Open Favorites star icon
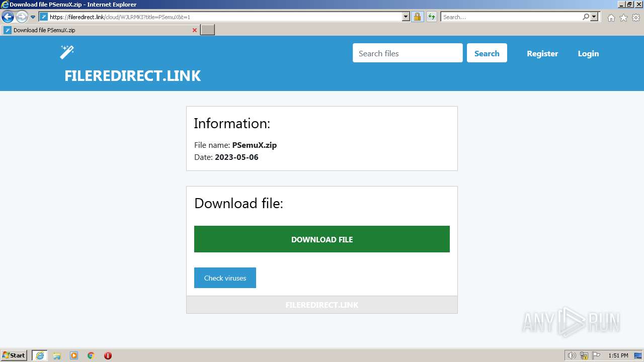 click(623, 18)
